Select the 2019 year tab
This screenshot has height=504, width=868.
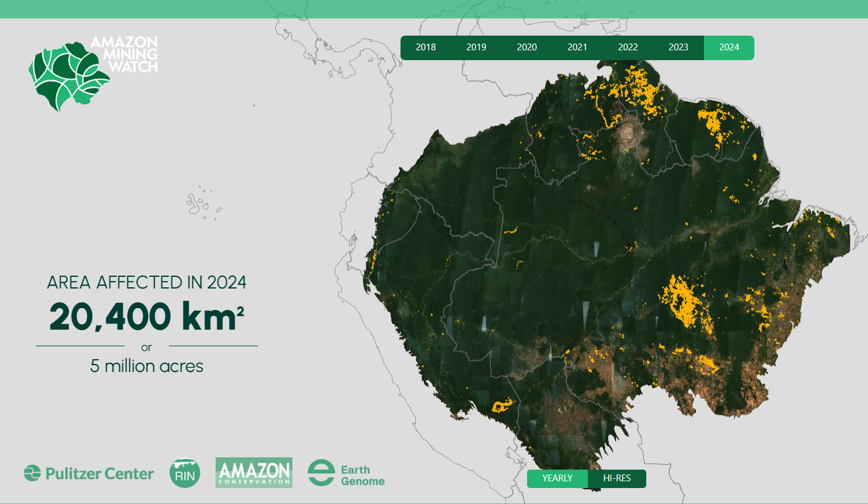476,47
